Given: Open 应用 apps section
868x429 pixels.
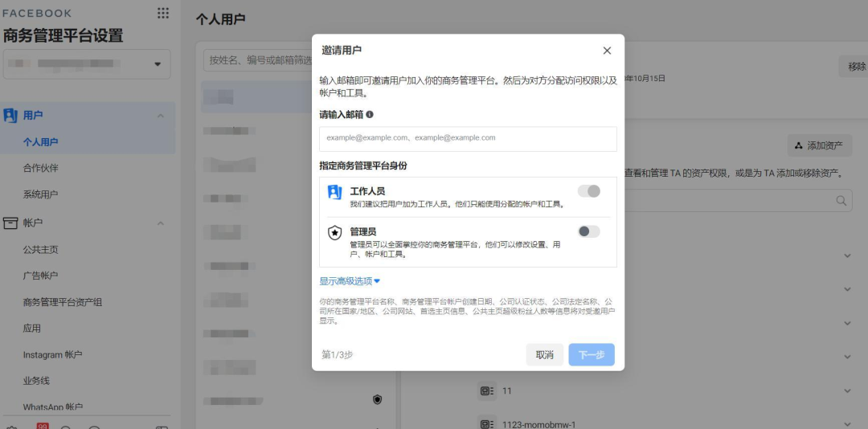Looking at the screenshot, I should coord(31,329).
